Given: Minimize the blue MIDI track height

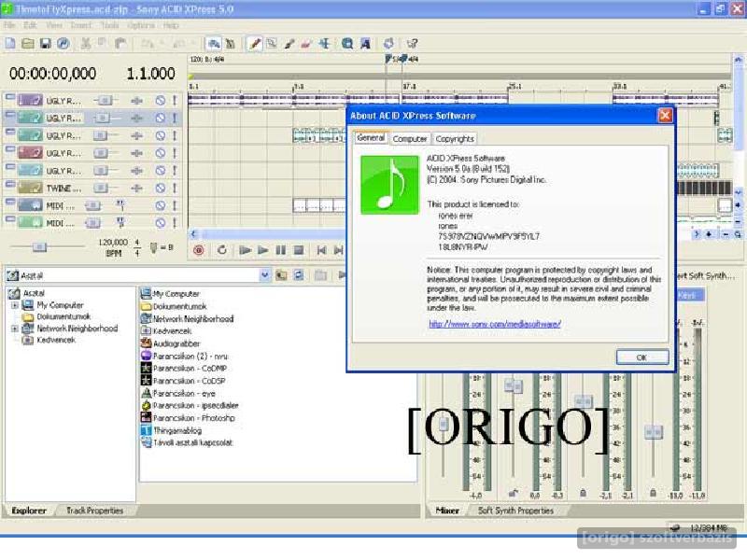Looking at the screenshot, I should click(10, 202).
